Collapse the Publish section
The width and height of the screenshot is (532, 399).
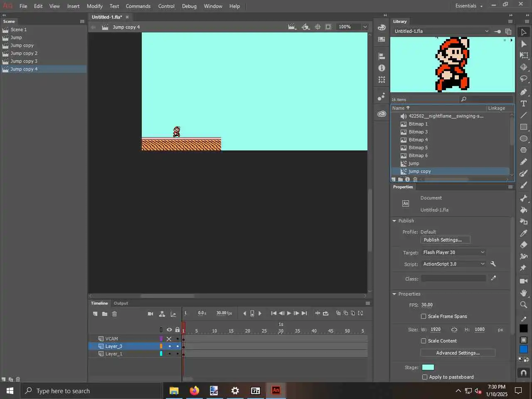[394, 221]
